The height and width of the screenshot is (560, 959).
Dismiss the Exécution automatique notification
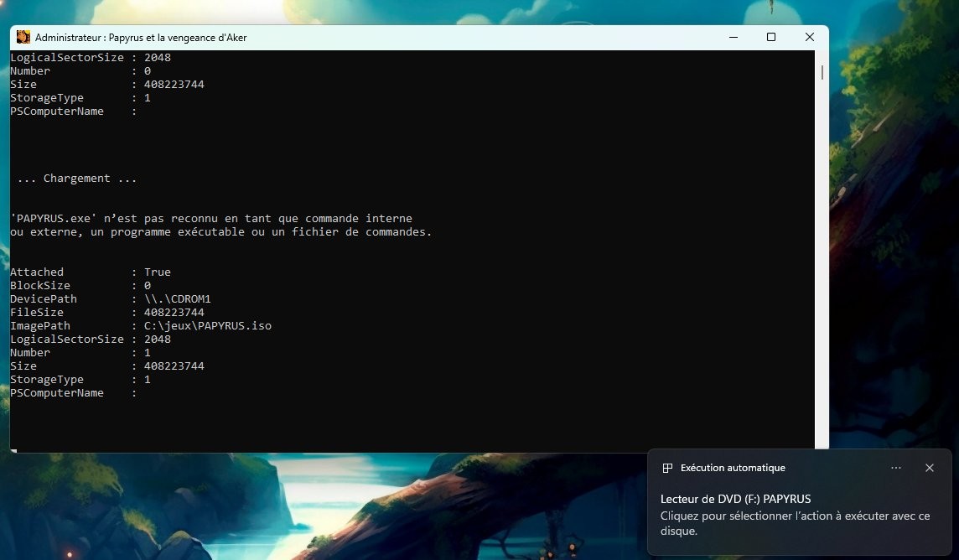929,468
